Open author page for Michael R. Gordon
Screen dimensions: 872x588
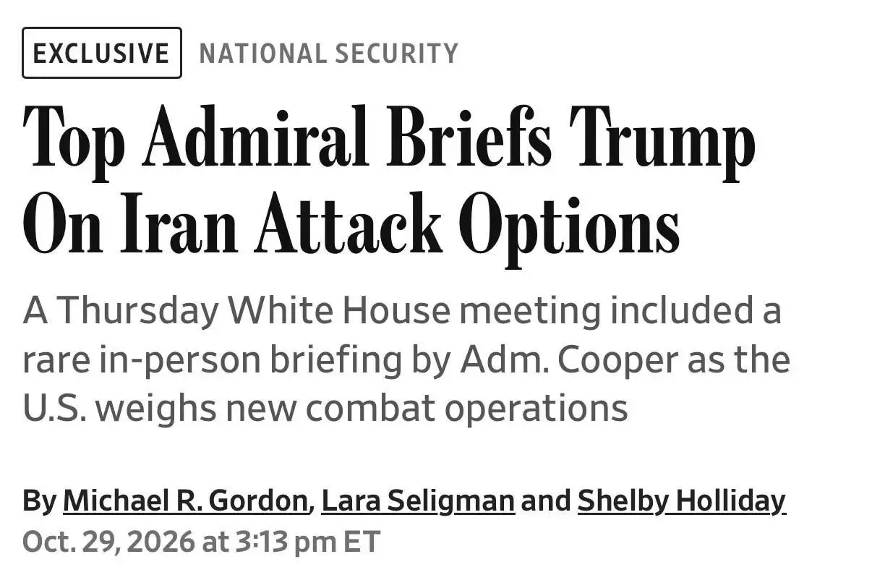pyautogui.click(x=186, y=500)
